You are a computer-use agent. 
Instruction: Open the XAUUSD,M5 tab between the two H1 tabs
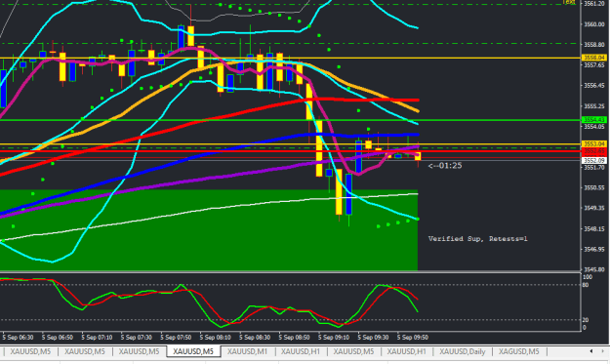tap(353, 351)
